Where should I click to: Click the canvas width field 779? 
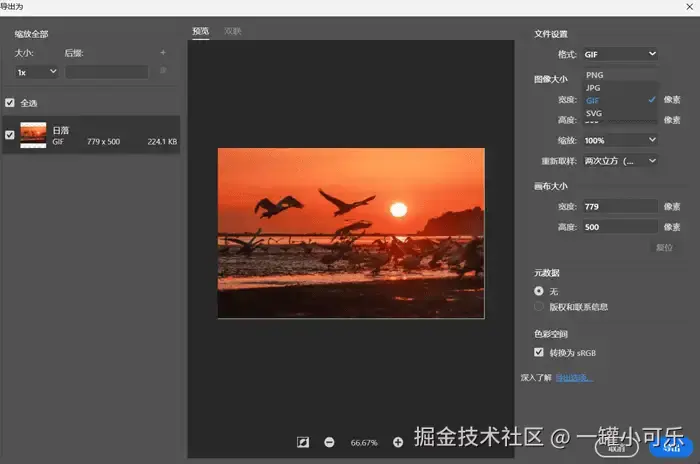620,206
